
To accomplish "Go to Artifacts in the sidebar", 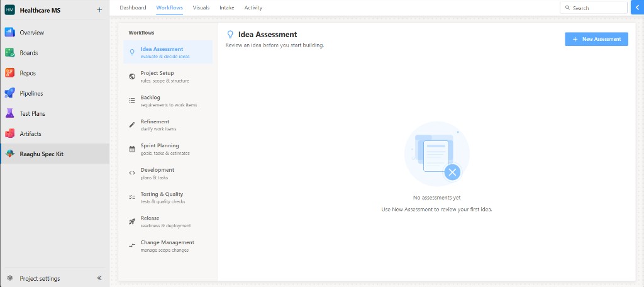I will point(55,133).
